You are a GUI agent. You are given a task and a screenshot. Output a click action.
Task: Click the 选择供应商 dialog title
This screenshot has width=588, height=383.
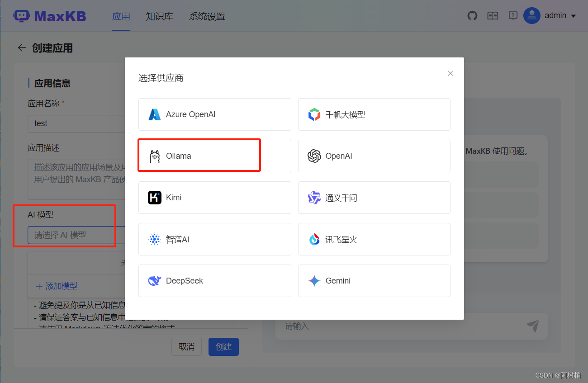coord(161,78)
